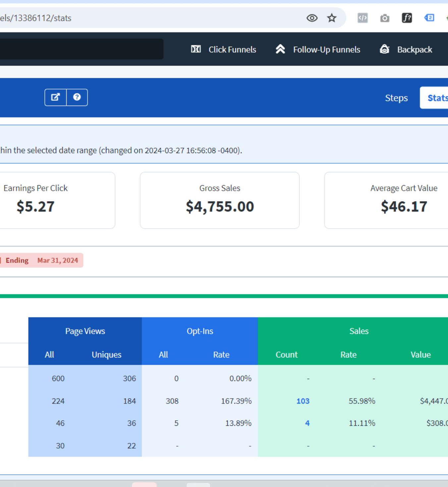
Task: Click the 55.98% sales rate cell
Action: click(x=362, y=401)
